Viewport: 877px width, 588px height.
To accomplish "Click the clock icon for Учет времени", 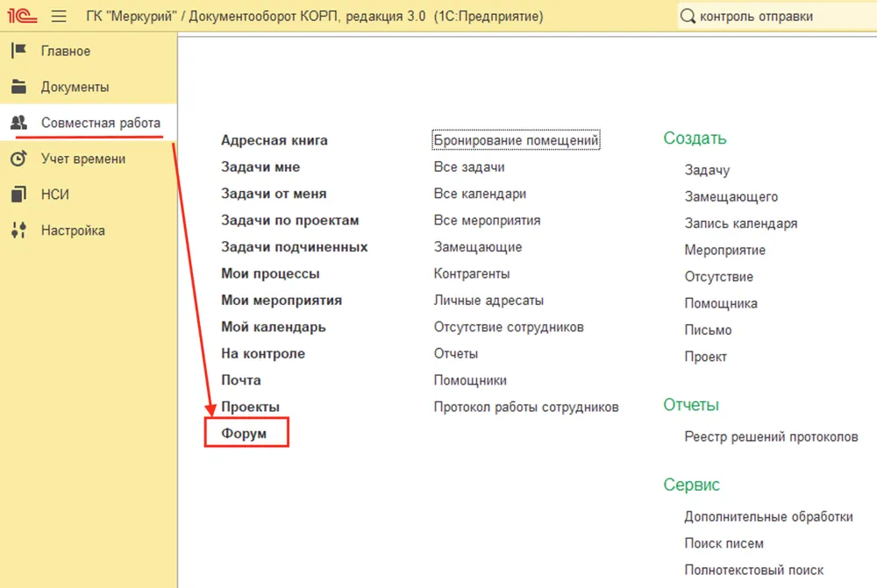I will click(18, 159).
